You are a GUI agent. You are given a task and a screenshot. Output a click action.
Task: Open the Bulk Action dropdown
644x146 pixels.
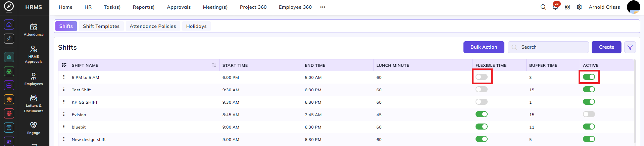[484, 47]
